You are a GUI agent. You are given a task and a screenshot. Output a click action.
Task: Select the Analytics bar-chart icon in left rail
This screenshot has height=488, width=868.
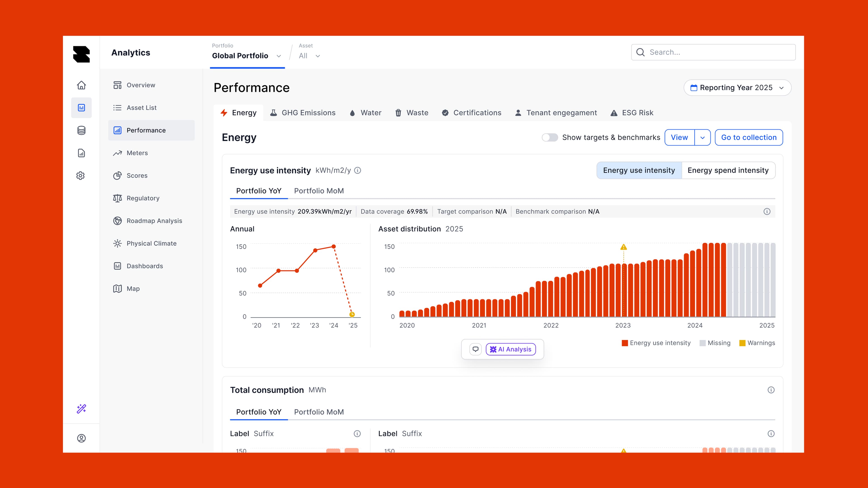click(x=81, y=108)
